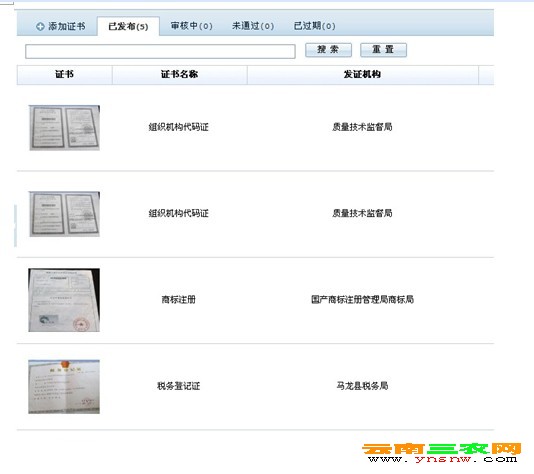Click the 发证机构 column header
534x474 pixels.
tap(362, 75)
